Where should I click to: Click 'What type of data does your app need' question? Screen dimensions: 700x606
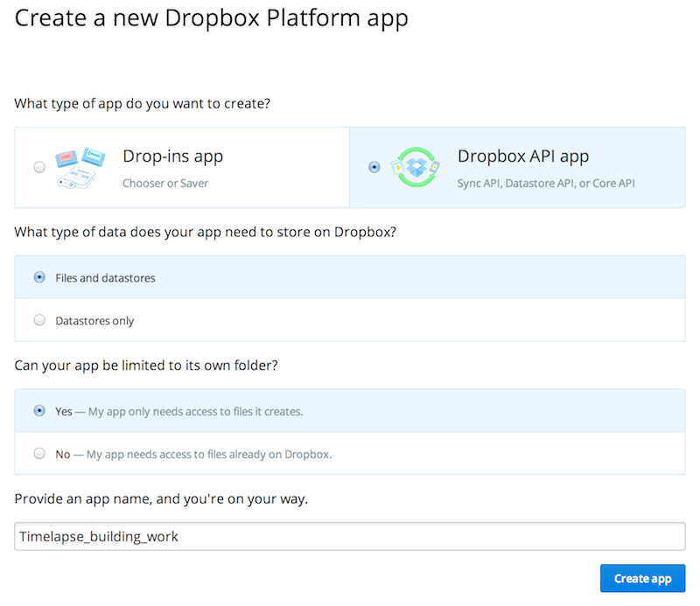click(205, 232)
